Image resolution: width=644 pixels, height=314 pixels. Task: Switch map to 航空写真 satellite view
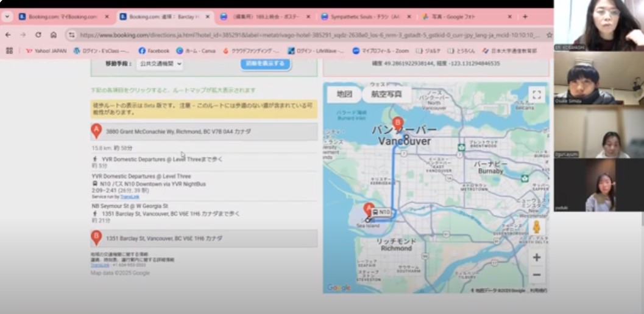tap(387, 94)
